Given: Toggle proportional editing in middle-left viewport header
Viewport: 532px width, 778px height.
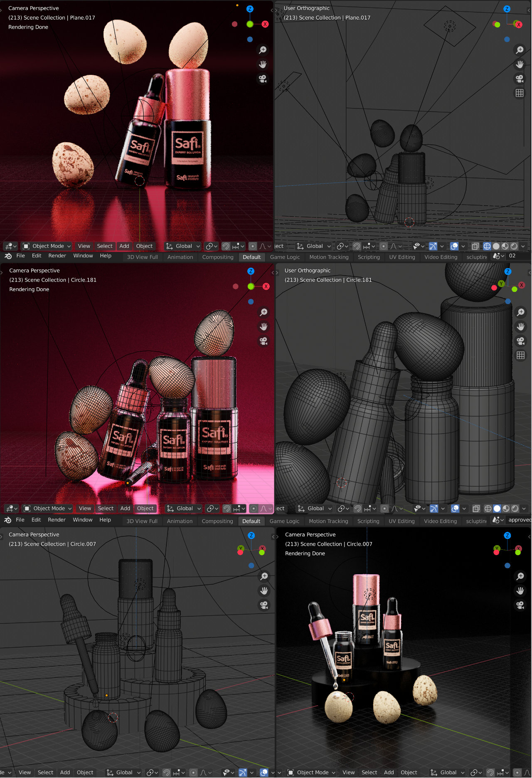Looking at the screenshot, I should (254, 509).
